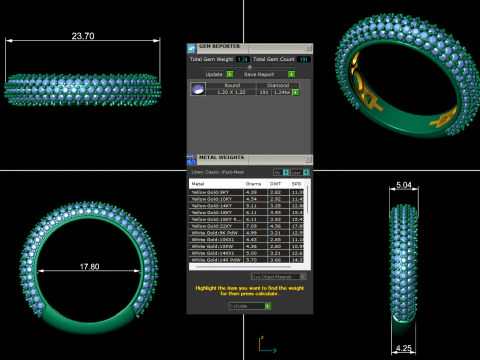Select the White Gold:14K PdW row
The height and width of the screenshot is (360, 480).
246,260
